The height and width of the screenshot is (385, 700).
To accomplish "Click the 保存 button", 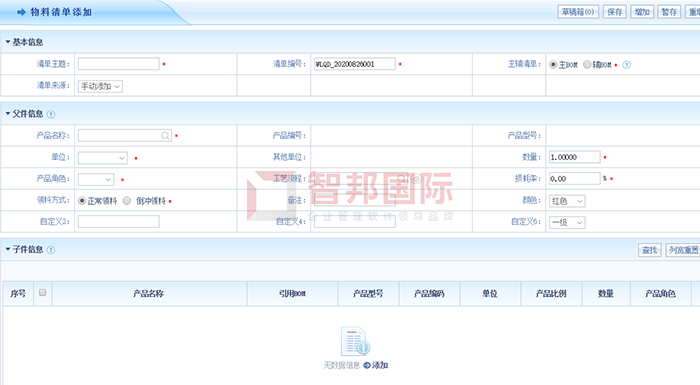I will coord(615,12).
